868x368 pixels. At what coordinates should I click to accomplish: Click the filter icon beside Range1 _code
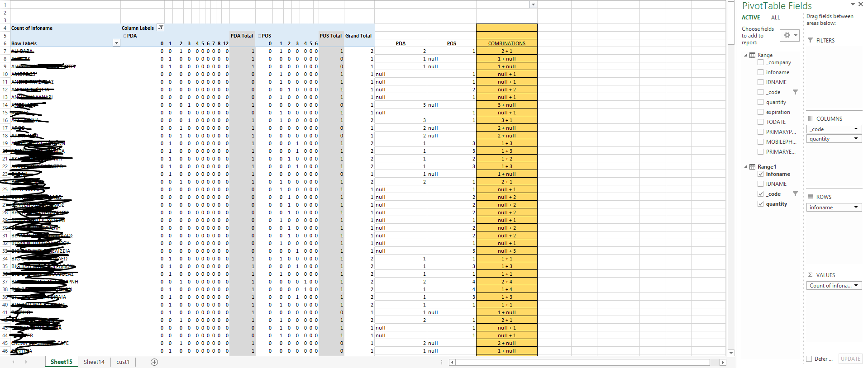795,194
